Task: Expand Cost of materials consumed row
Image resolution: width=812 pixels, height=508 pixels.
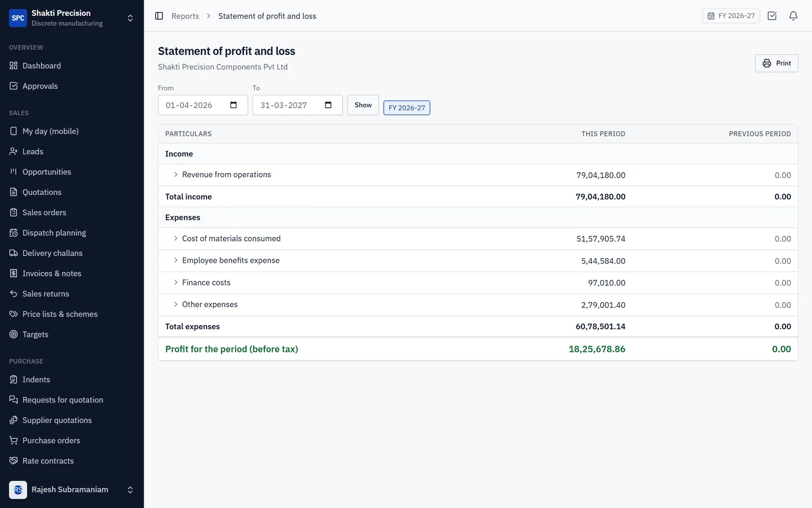Action: click(176, 238)
